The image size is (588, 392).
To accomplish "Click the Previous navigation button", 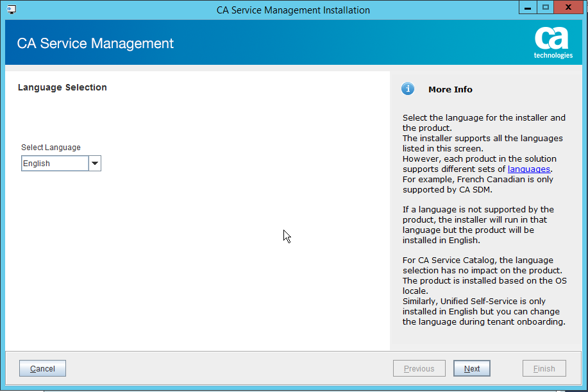I will [x=419, y=368].
